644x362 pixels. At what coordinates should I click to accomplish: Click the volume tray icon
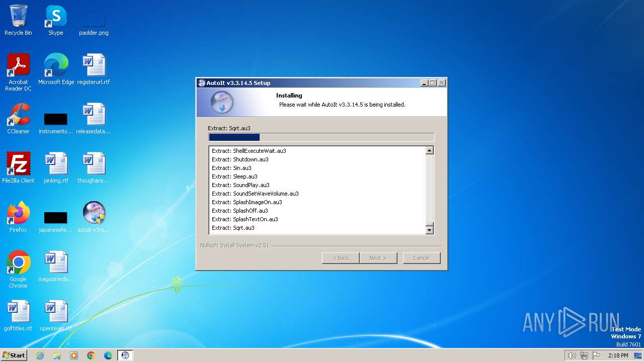[x=572, y=355]
